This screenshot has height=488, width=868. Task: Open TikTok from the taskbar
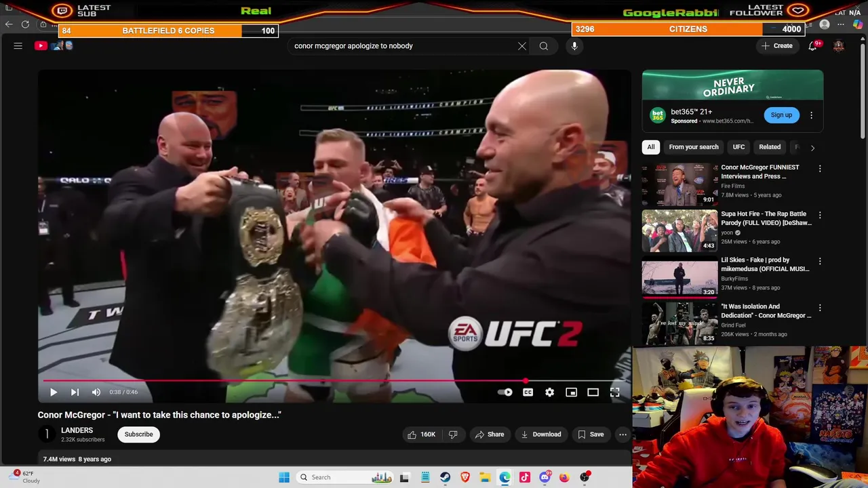[525, 477]
